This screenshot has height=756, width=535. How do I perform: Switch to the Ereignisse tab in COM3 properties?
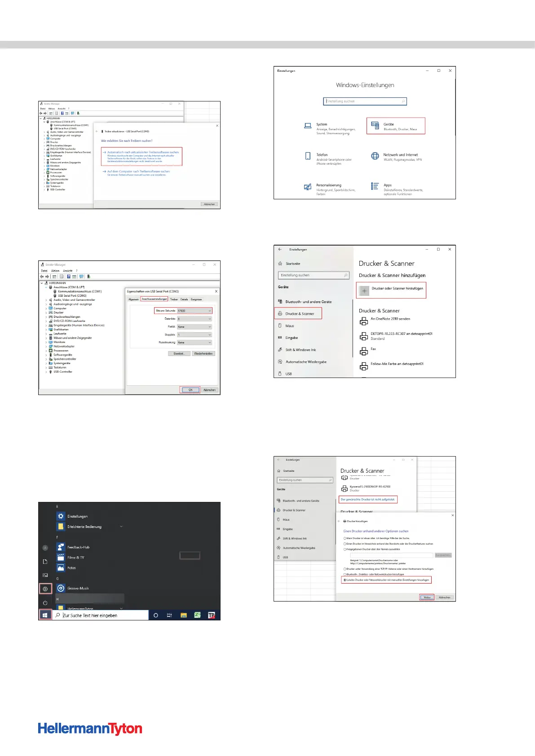[x=196, y=299]
